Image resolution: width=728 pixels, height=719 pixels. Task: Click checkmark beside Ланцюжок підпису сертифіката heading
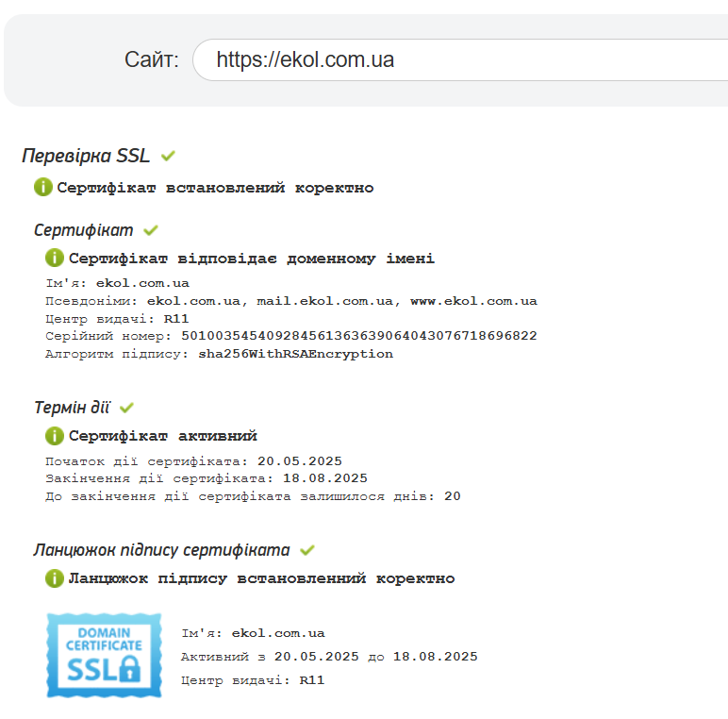coord(306,550)
